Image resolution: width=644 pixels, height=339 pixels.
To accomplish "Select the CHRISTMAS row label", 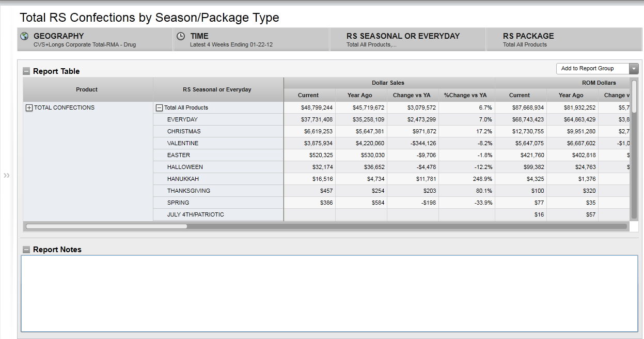I will coord(184,131).
